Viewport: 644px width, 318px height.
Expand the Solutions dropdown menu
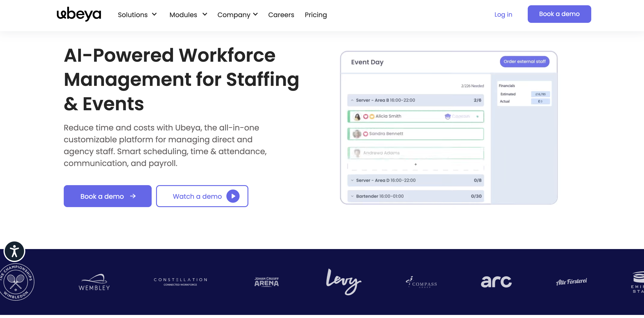click(137, 15)
